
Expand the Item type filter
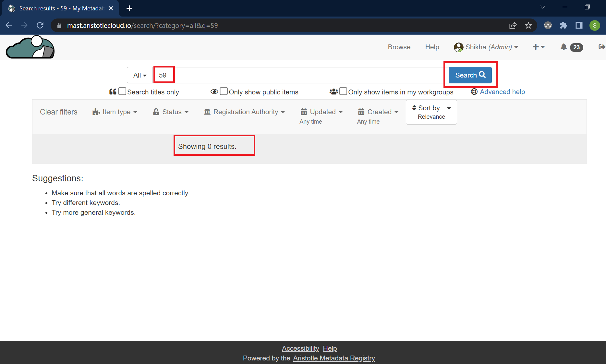click(115, 112)
